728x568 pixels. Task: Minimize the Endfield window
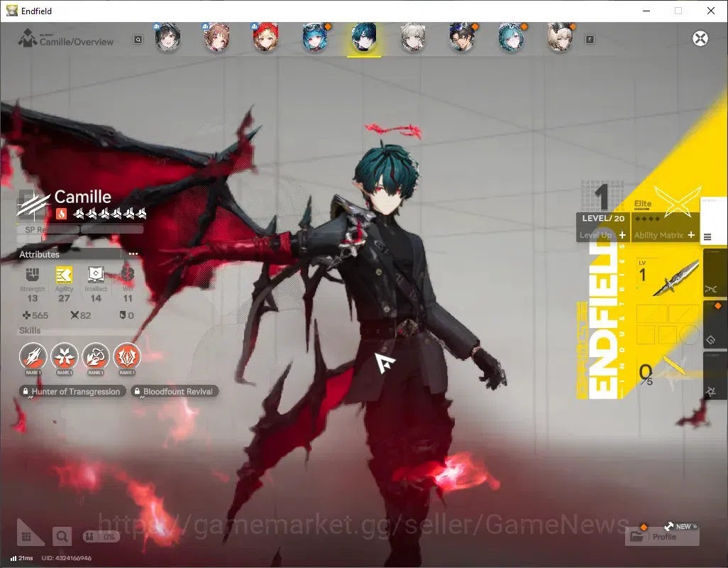(x=646, y=11)
